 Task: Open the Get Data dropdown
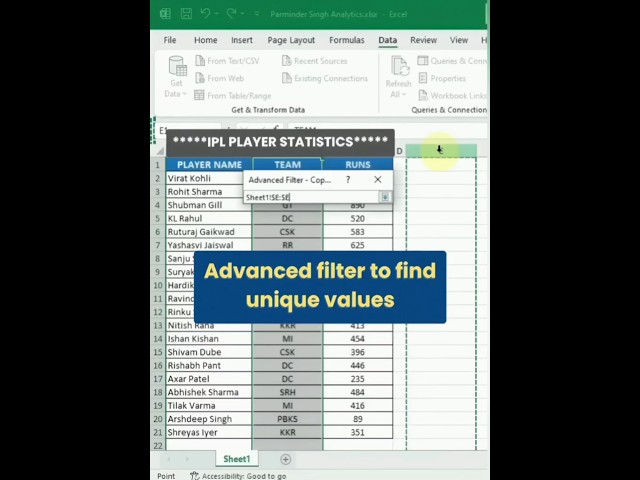coord(176,77)
